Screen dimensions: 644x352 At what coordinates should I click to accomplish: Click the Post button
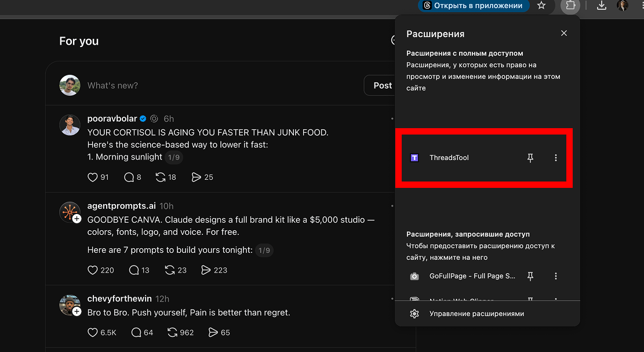pyautogui.click(x=380, y=85)
